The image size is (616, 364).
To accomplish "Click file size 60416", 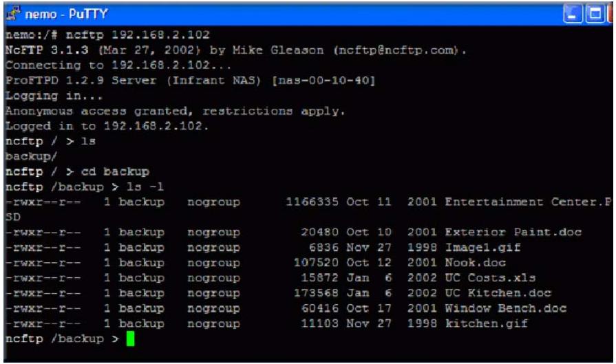I will (320, 308).
